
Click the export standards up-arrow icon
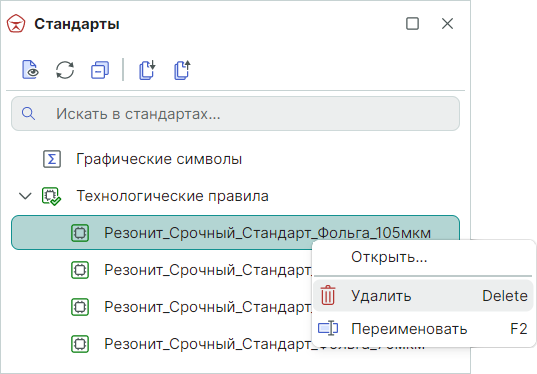182,70
